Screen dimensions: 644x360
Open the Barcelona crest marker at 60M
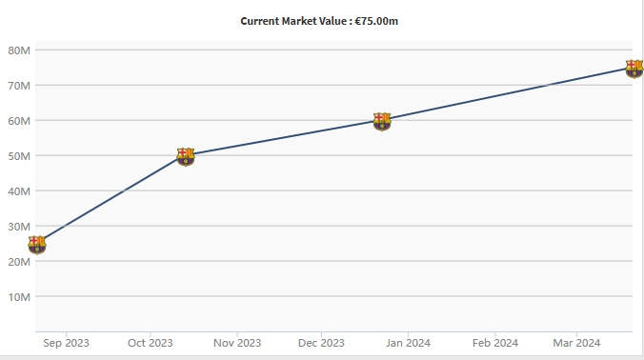pyautogui.click(x=382, y=122)
